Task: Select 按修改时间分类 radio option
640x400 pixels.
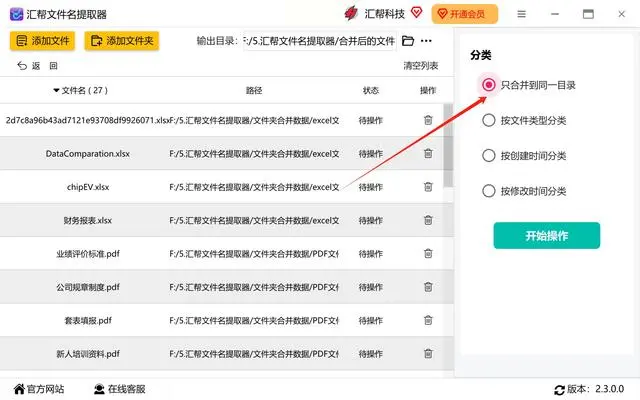Action: tap(489, 191)
